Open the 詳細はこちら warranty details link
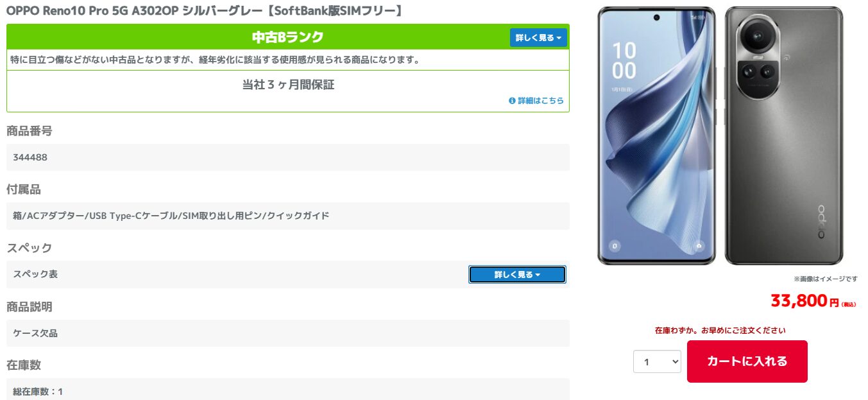 [x=541, y=101]
